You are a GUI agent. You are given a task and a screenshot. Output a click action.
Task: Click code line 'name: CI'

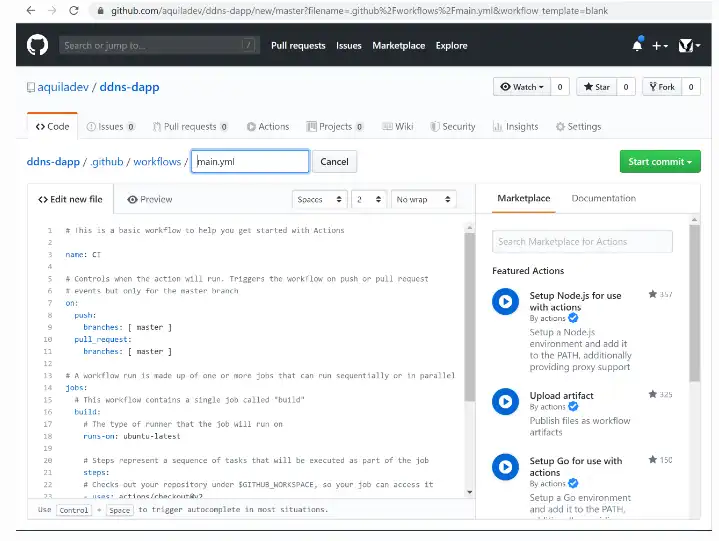pyautogui.click(x=83, y=254)
